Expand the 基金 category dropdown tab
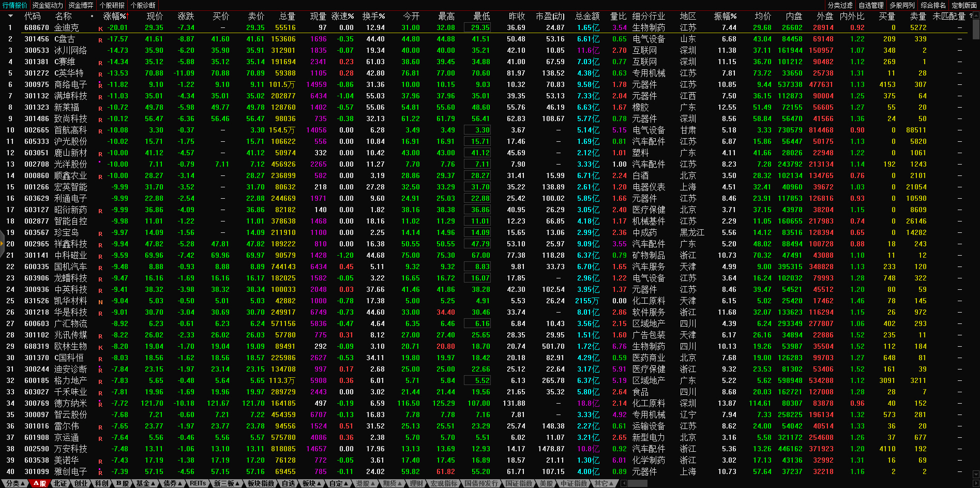This screenshot has height=488, width=980. pos(145,483)
